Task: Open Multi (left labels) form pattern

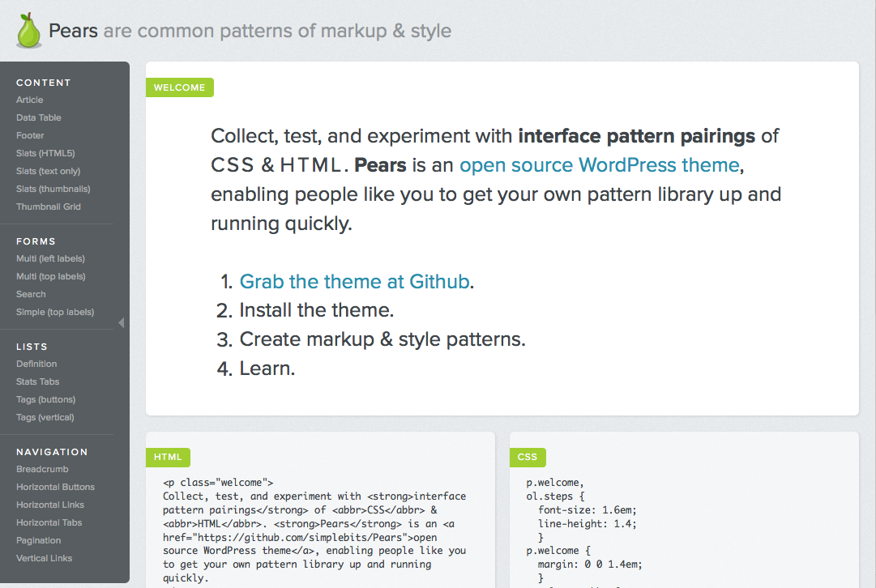Action: coord(50,258)
